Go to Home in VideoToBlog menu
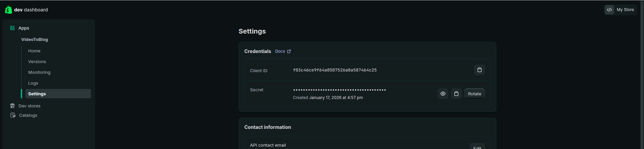 tap(34, 51)
